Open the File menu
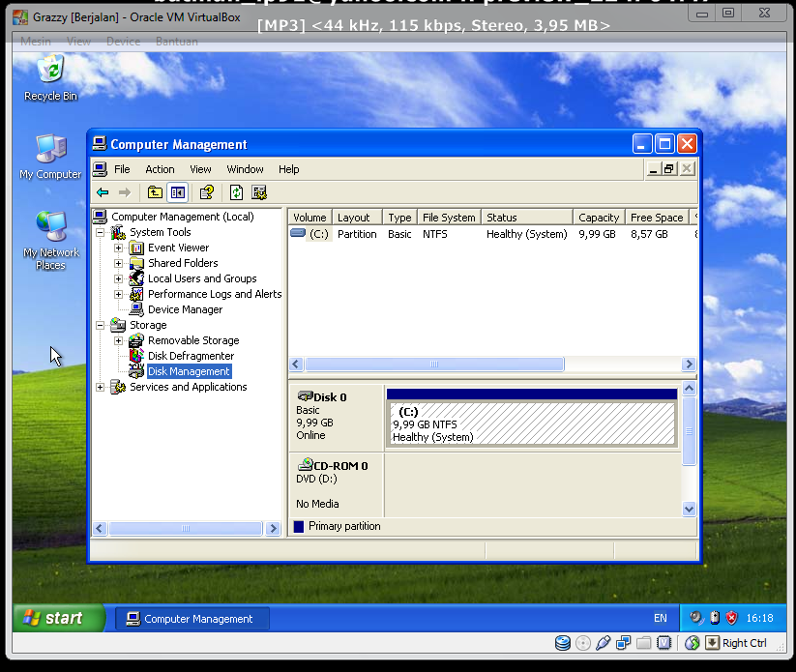 click(x=122, y=169)
